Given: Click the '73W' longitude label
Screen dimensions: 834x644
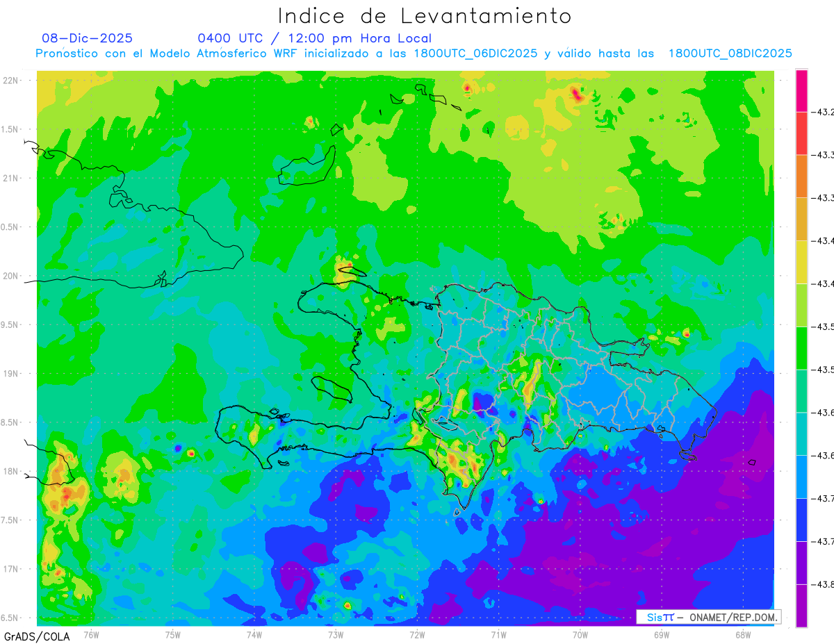Looking at the screenshot, I should pos(336,634).
